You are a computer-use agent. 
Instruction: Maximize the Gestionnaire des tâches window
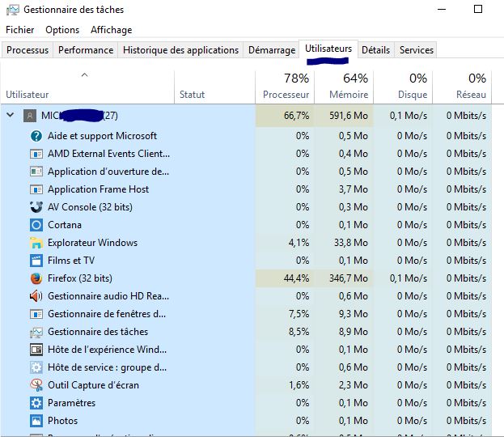point(478,9)
